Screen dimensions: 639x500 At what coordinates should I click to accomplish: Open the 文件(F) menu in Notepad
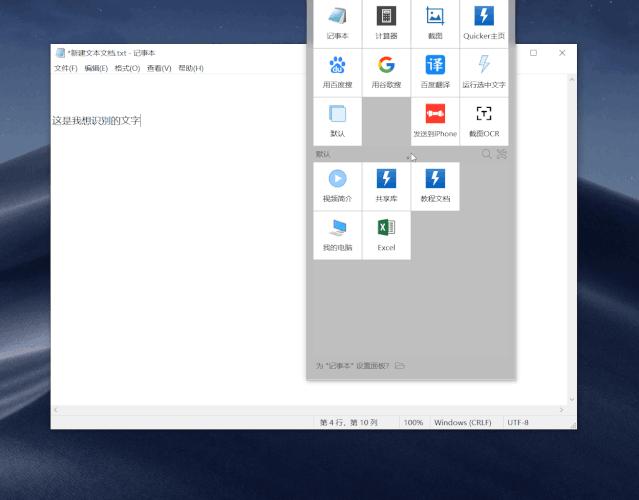66,68
